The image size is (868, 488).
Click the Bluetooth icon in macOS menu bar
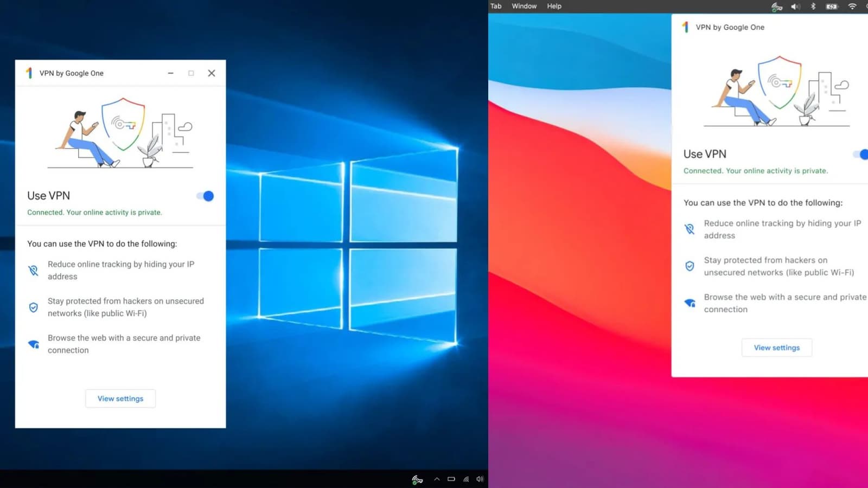pos(813,7)
